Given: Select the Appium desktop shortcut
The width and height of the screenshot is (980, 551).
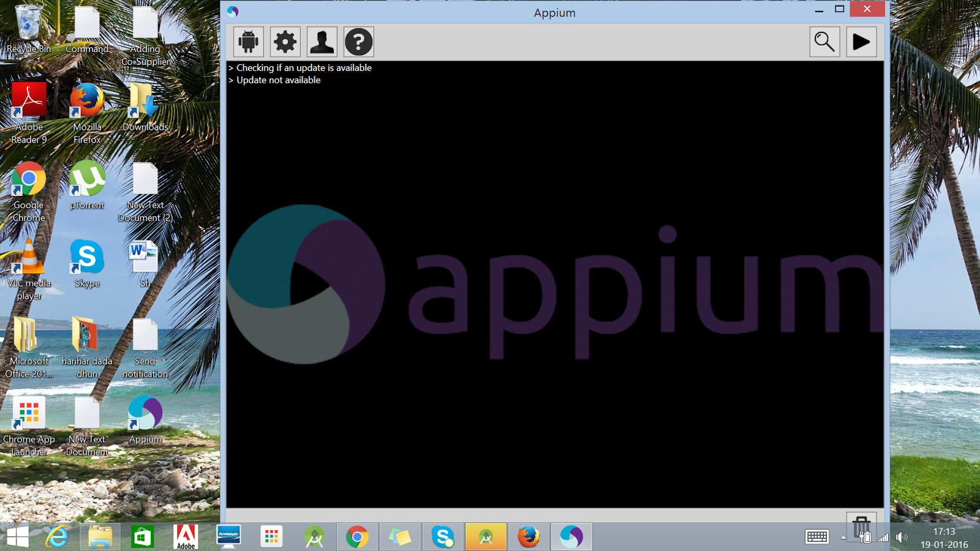Looking at the screenshot, I should click(145, 419).
